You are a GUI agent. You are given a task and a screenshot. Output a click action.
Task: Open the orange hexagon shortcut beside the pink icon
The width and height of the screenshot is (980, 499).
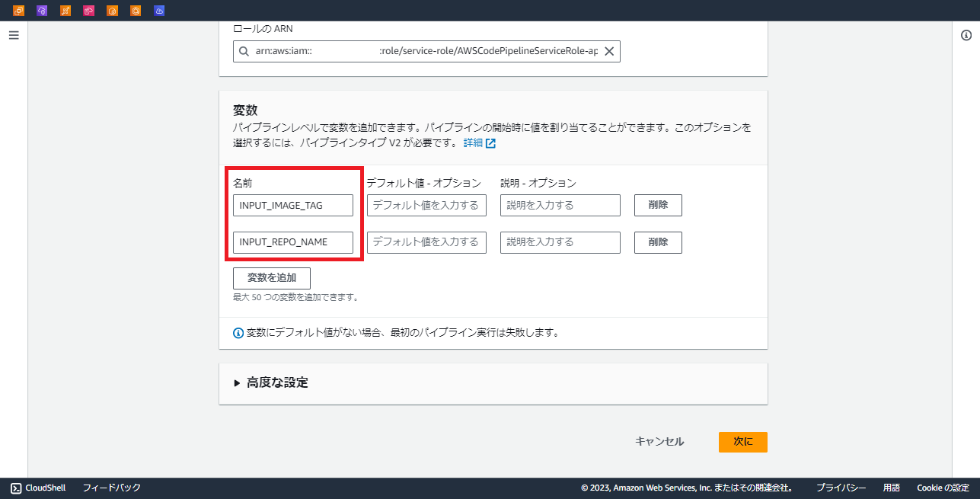click(113, 11)
